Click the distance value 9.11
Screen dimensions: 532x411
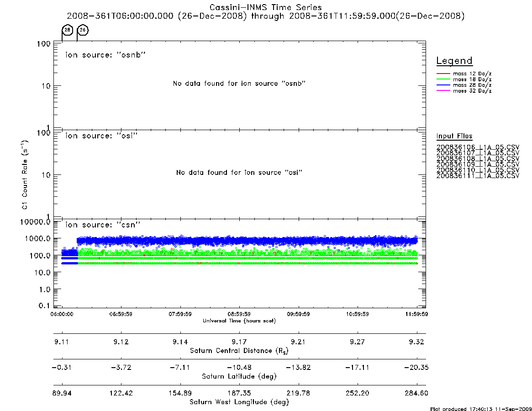click(x=62, y=342)
